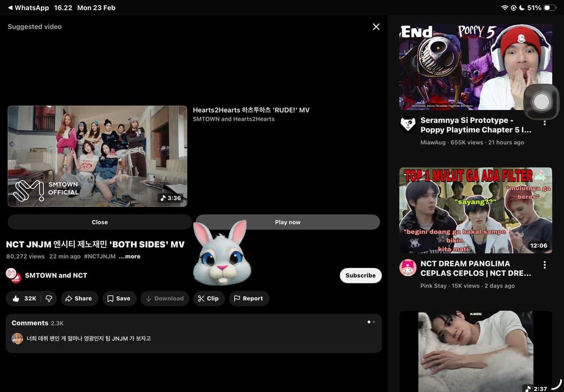Tap the Wi-Fi status icon
564x392 pixels.
(x=505, y=8)
